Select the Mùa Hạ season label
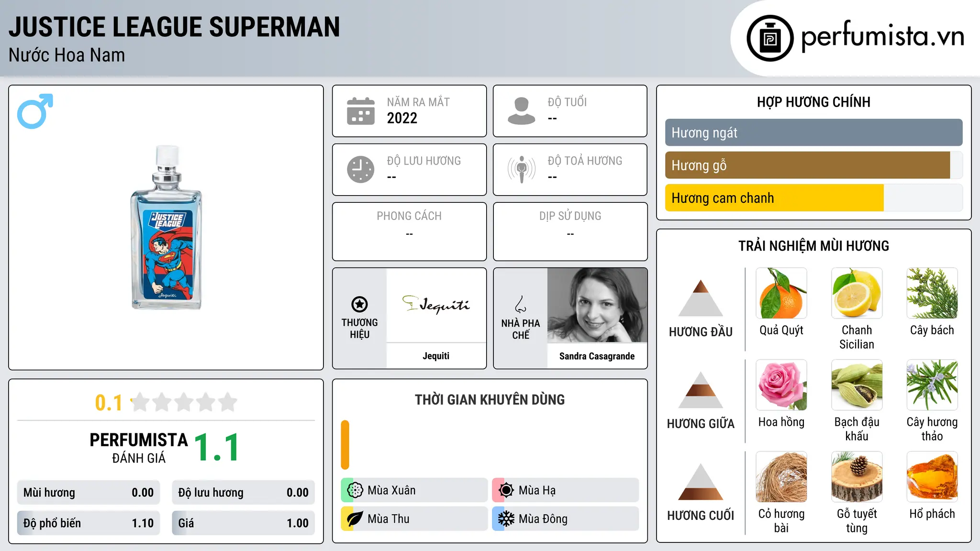This screenshot has height=551, width=980. click(537, 490)
